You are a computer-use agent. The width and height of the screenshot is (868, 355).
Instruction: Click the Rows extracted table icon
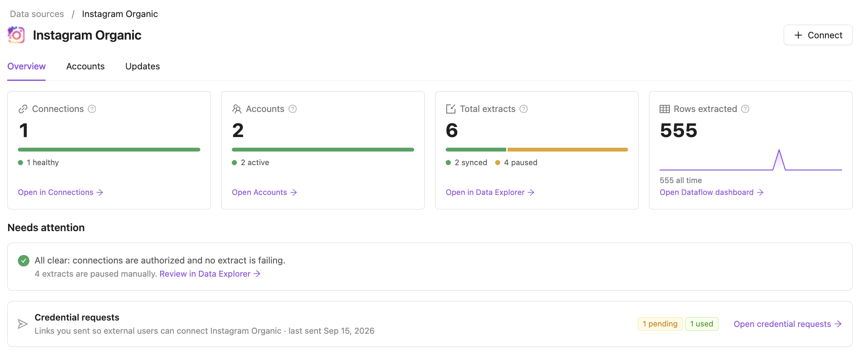point(665,109)
